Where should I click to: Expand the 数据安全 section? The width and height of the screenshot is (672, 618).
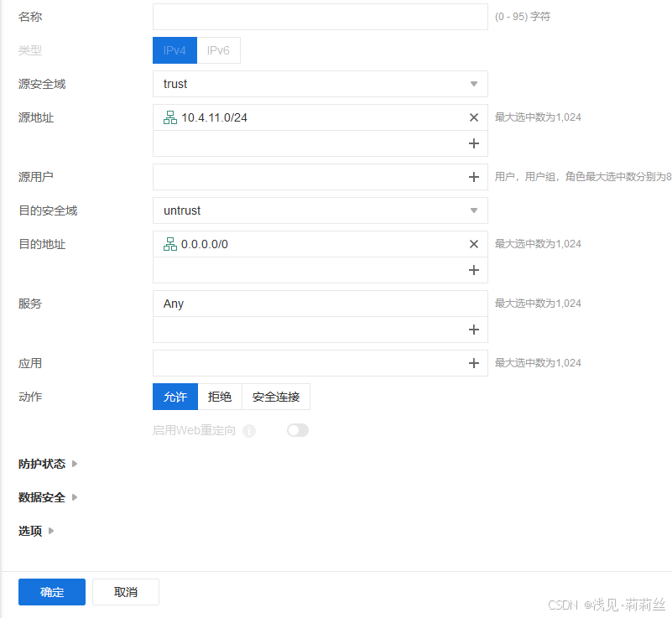[48, 497]
